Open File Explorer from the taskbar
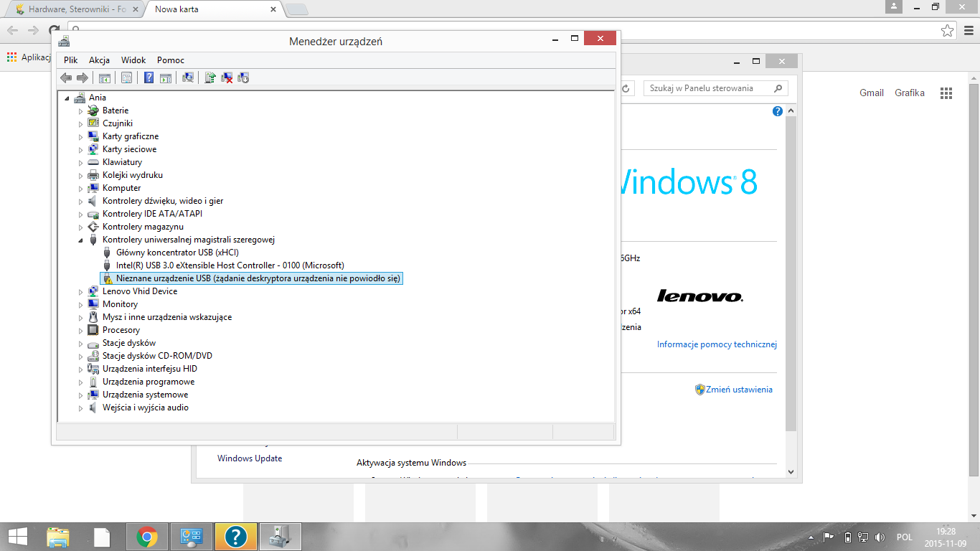The width and height of the screenshot is (980, 551). [58, 536]
